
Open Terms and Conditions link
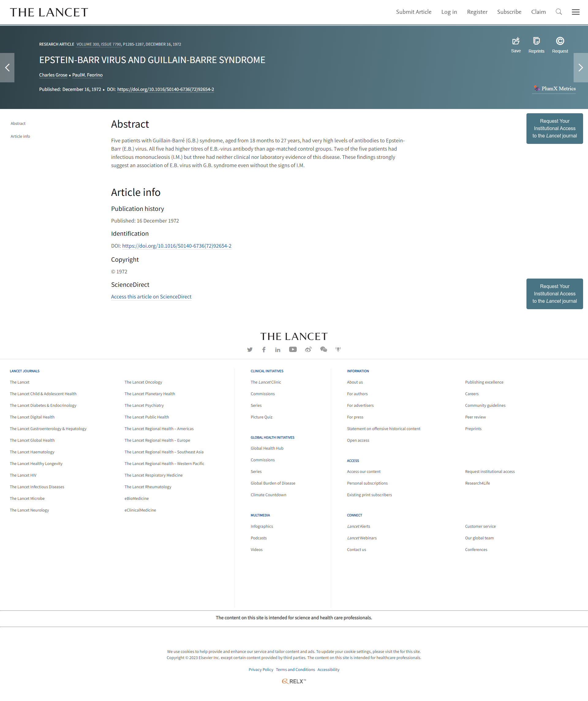coord(296,669)
